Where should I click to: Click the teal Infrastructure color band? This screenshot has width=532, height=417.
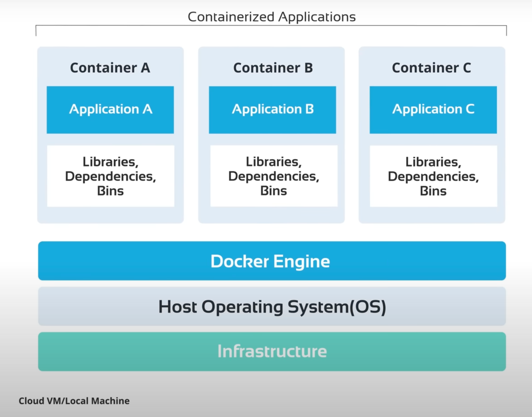coord(271,351)
